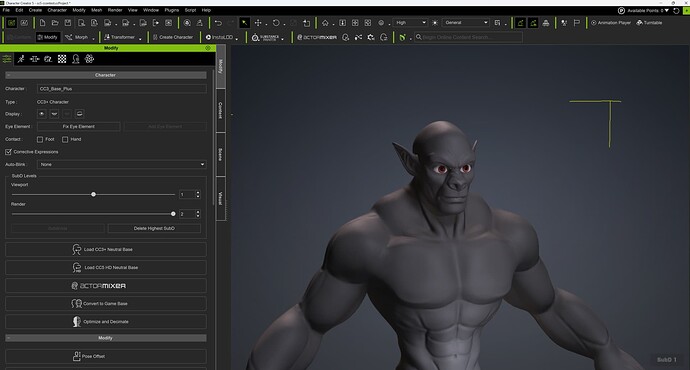Open the Auto-Blink dropdown set to None
Image resolution: width=690 pixels, height=370 pixels.
click(121, 165)
